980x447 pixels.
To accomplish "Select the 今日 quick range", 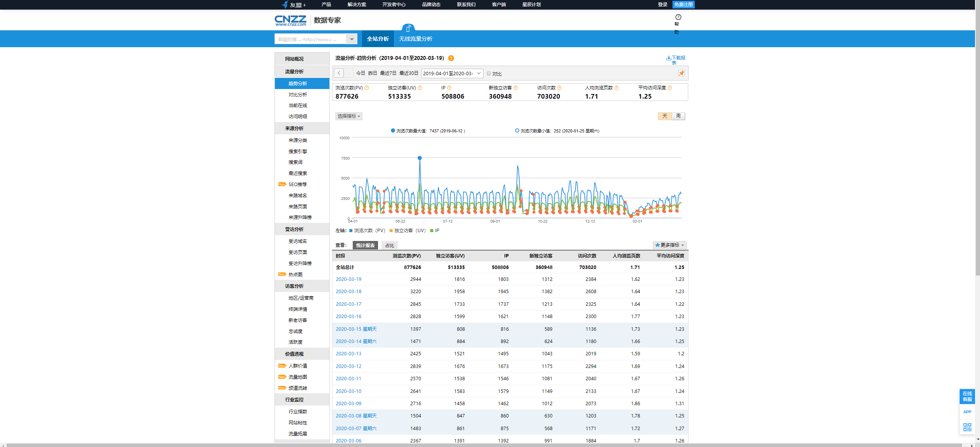I will pos(360,73).
